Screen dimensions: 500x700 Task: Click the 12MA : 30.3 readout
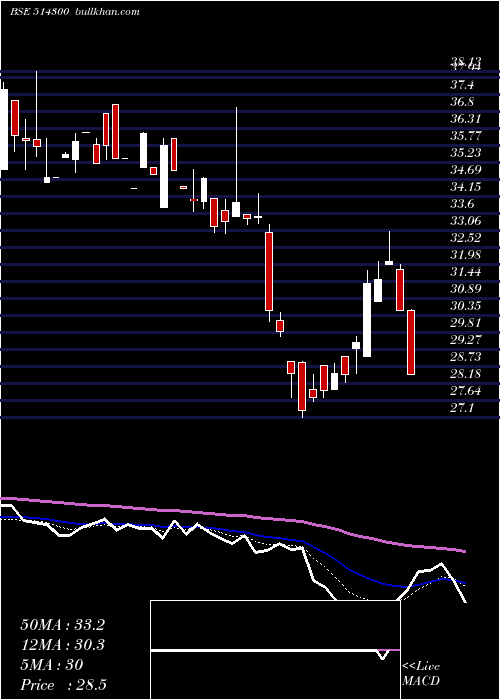[62, 645]
